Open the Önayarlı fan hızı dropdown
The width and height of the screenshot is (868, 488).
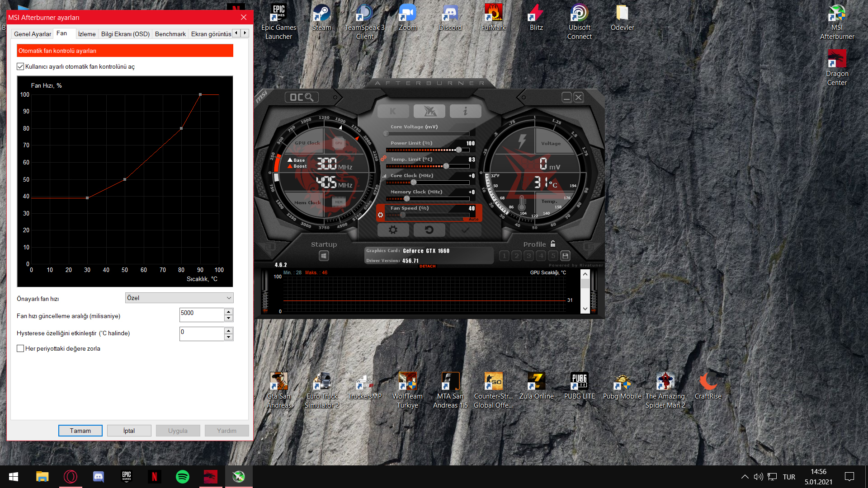[179, 298]
